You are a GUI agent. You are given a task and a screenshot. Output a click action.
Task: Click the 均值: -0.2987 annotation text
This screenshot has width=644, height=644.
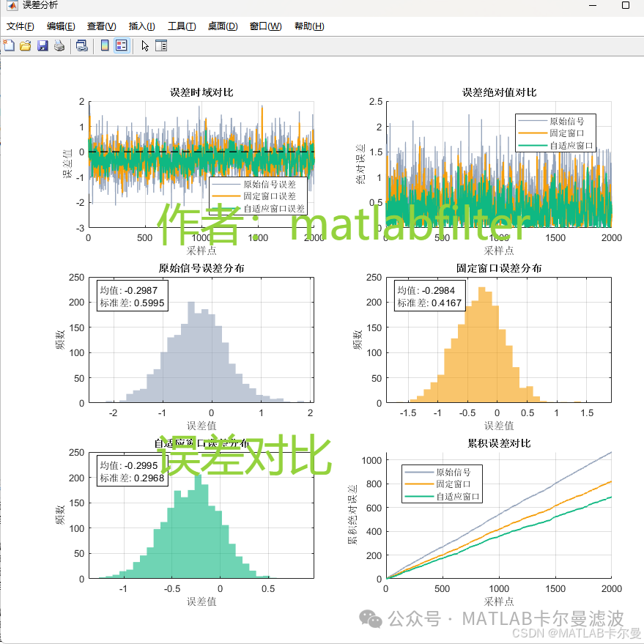coord(128,290)
